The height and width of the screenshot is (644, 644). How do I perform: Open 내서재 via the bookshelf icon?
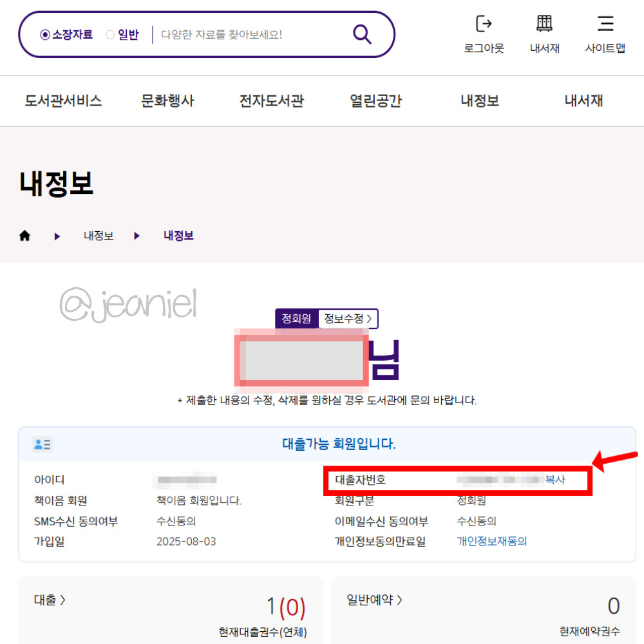click(x=544, y=24)
